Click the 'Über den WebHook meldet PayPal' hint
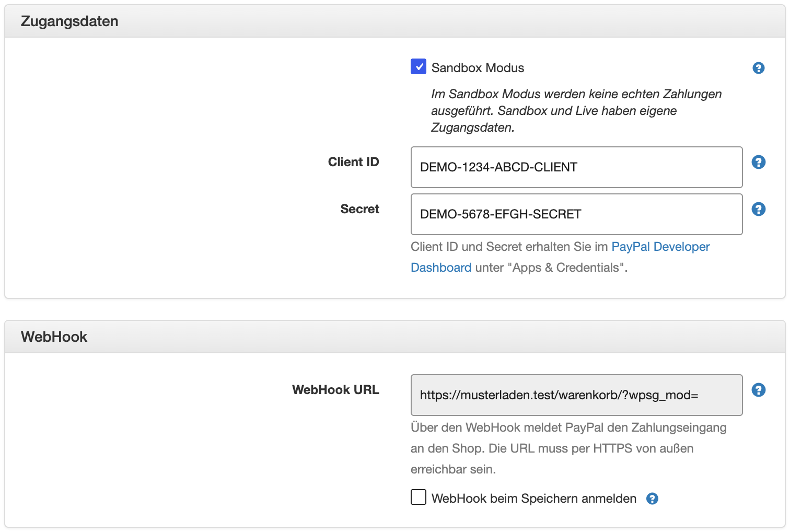This screenshot has height=532, width=790. coord(568,448)
